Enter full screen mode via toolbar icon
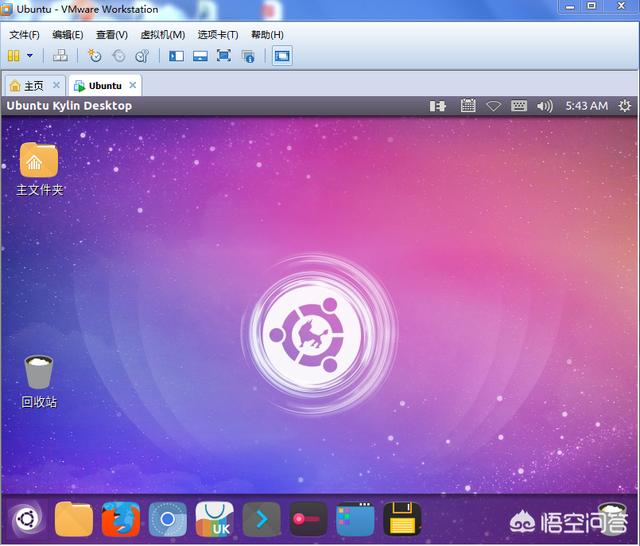Image resolution: width=640 pixels, height=546 pixels. (223, 56)
